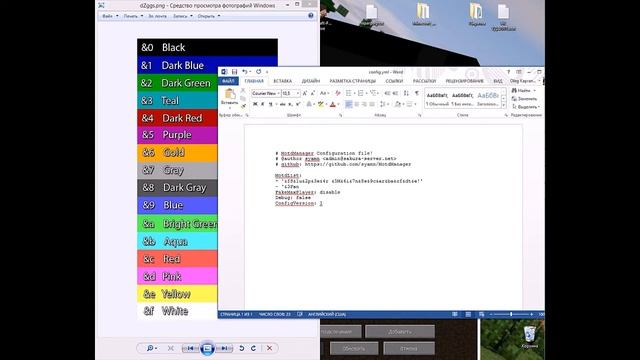This screenshot has width=640, height=360.
Task: Open the ФАЙЛ tab in Word
Action: 228,81
